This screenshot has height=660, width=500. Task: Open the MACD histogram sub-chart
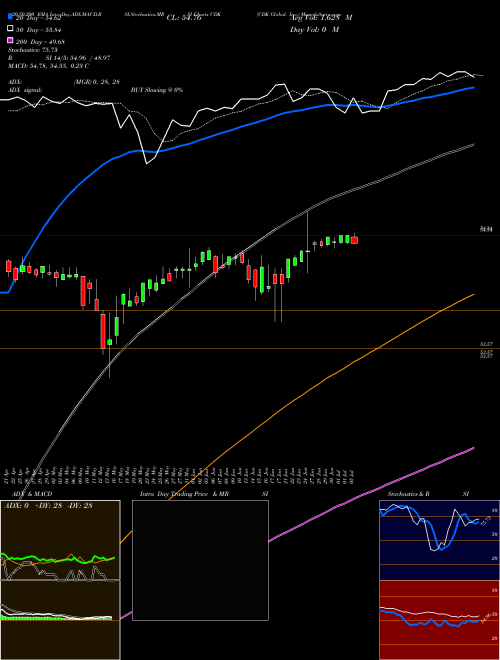pos(60,620)
